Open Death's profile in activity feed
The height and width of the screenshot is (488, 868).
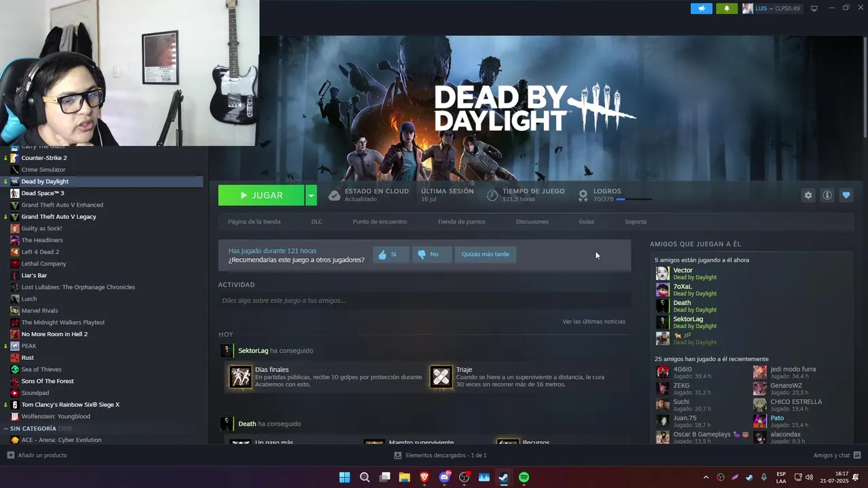(x=248, y=424)
